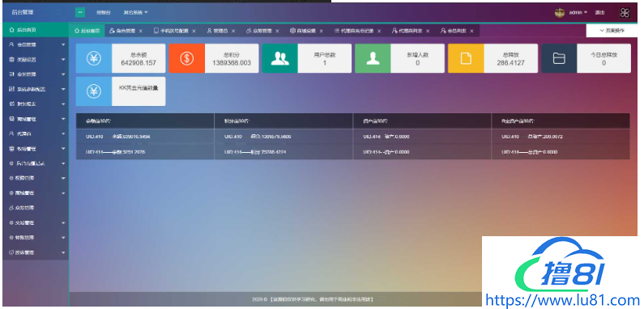This screenshot has height=309, width=644.
Task: Click the users icon on 用户总数 card
Action: 280,58
